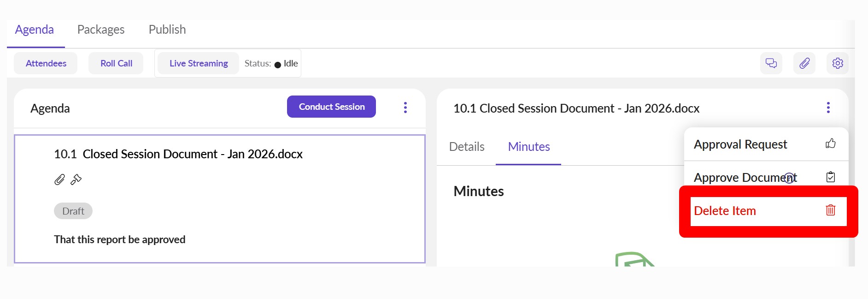Open the comments chat icon

point(771,63)
